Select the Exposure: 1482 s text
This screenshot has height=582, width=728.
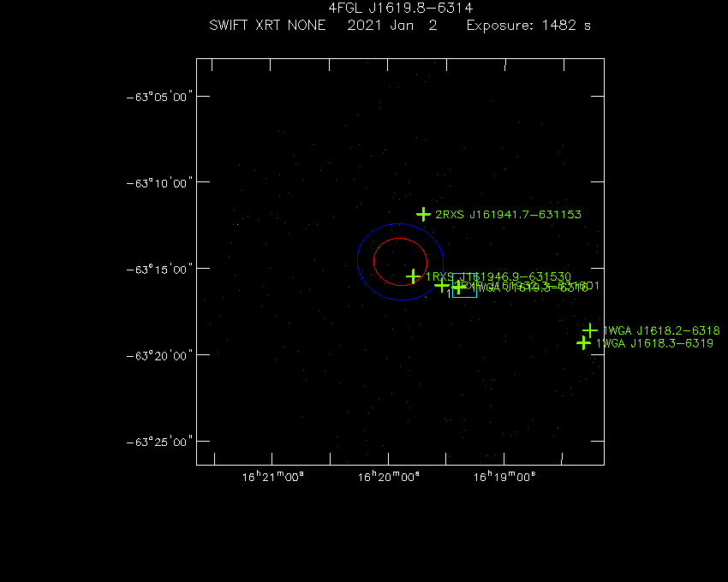[x=528, y=25]
